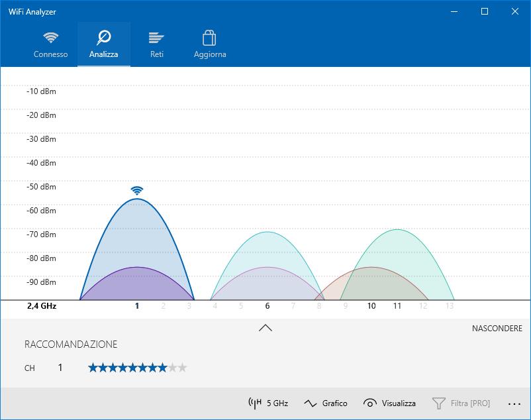Open the more options ellipsis menu

click(x=514, y=403)
